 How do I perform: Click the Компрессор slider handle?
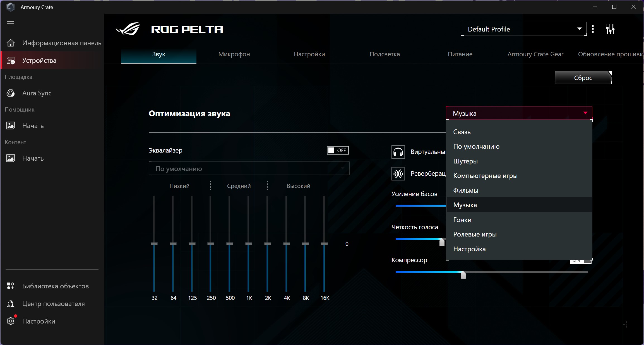[x=463, y=275]
